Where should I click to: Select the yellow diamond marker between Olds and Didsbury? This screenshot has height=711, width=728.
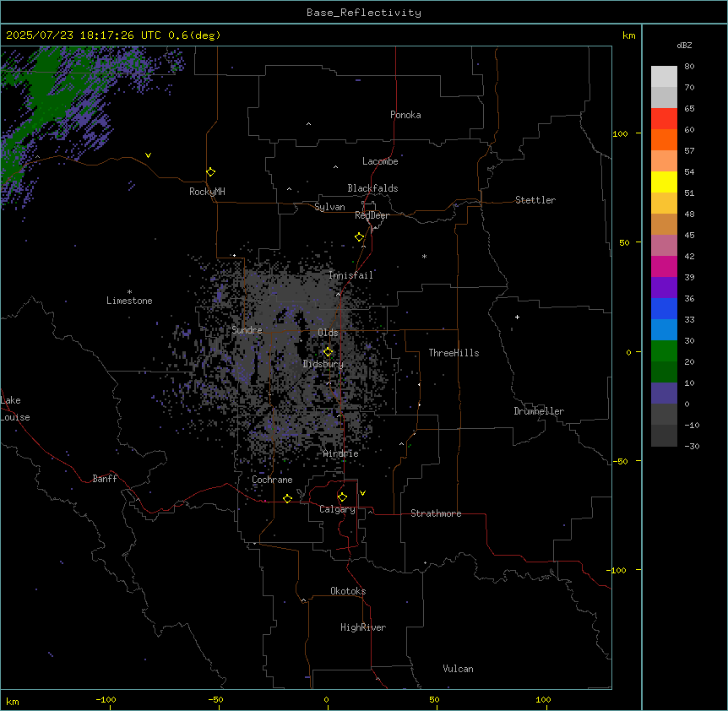328,352
